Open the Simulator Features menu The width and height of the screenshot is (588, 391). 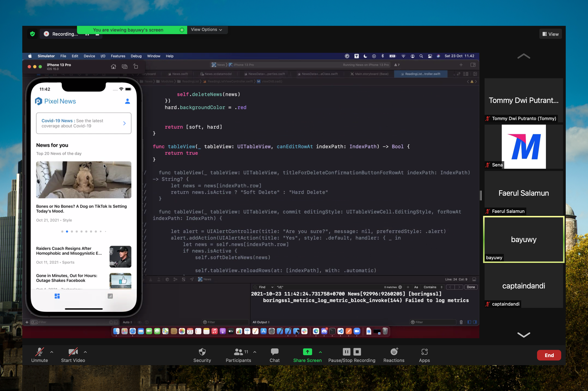pyautogui.click(x=118, y=56)
